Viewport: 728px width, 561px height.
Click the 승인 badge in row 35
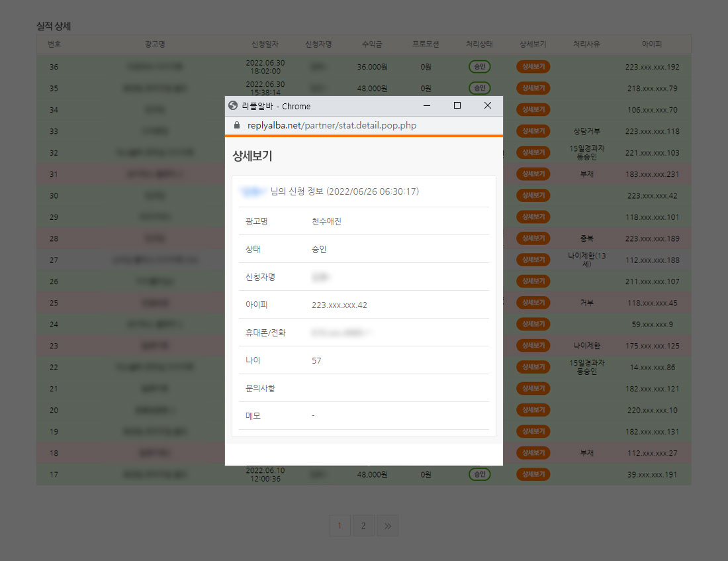pos(479,88)
